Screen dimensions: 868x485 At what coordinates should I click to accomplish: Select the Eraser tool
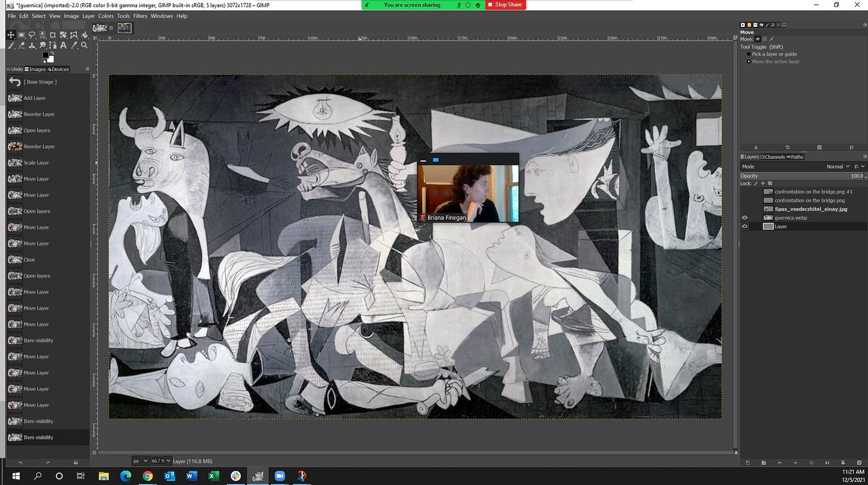pos(21,45)
